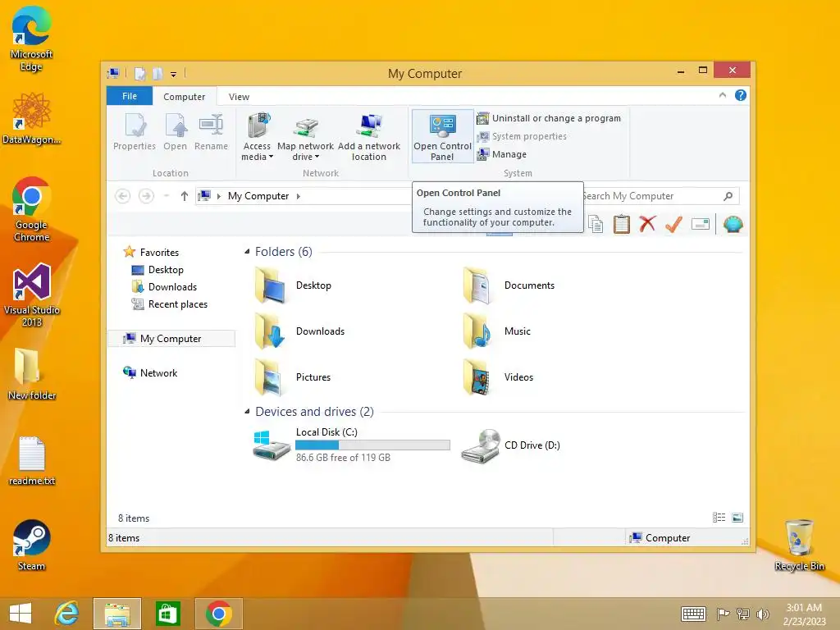The image size is (840, 630).
Task: Collapse the Folders (6) group
Action: 247,252
